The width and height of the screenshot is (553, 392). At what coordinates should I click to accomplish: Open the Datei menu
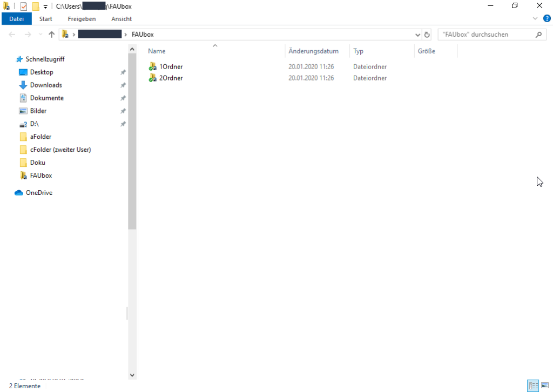coord(16,19)
